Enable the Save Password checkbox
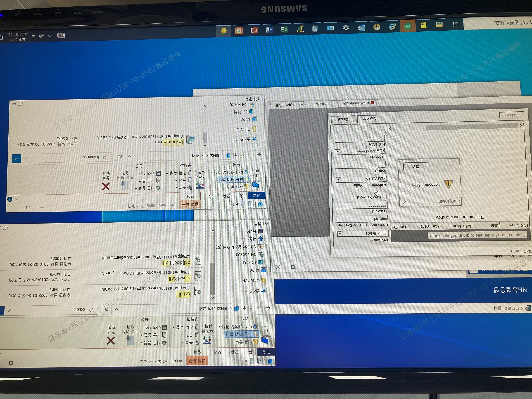This screenshot has height=399, width=532. [x=385, y=197]
